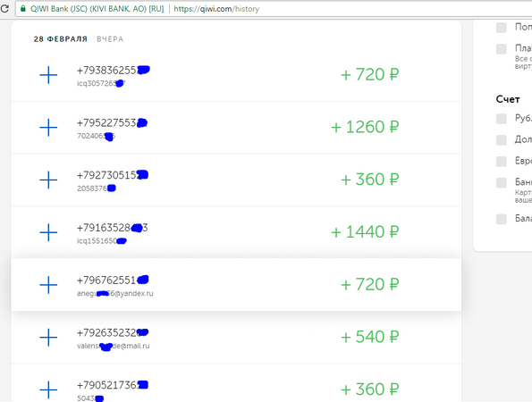Click the qiwi.com/history URL in the address bar
This screenshot has width=532, height=402.
pos(216,9)
